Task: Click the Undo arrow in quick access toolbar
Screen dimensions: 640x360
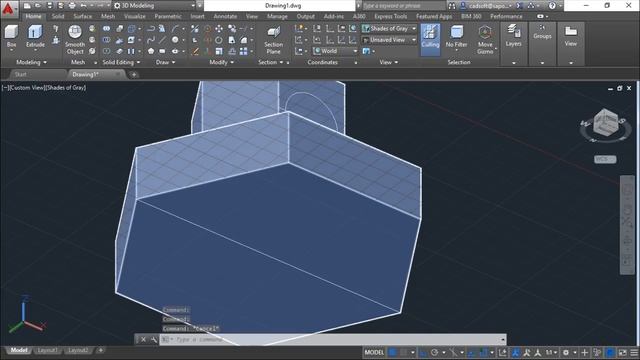Action: pyautogui.click(x=84, y=6)
